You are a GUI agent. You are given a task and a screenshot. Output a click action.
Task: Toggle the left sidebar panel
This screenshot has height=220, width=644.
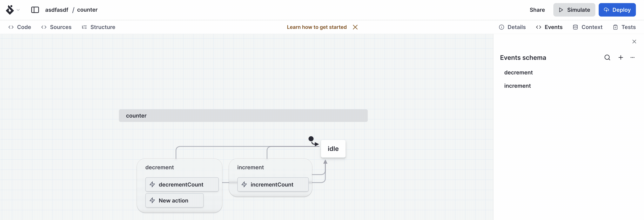[x=35, y=10]
